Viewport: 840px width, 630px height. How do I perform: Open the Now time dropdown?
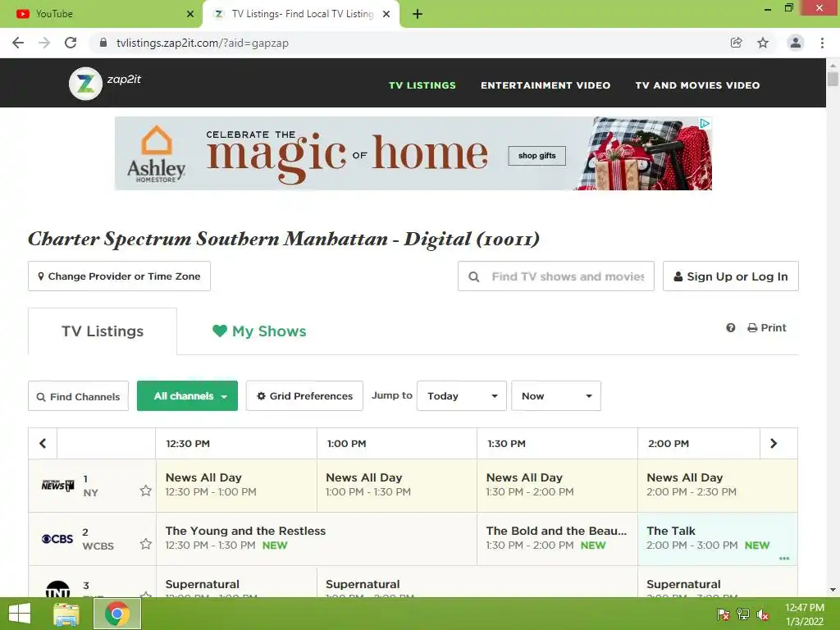point(556,396)
